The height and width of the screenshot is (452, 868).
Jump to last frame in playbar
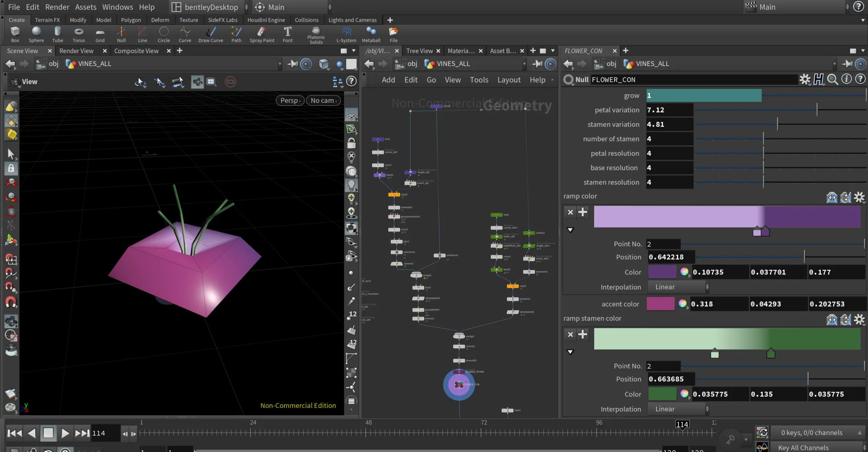coord(82,433)
